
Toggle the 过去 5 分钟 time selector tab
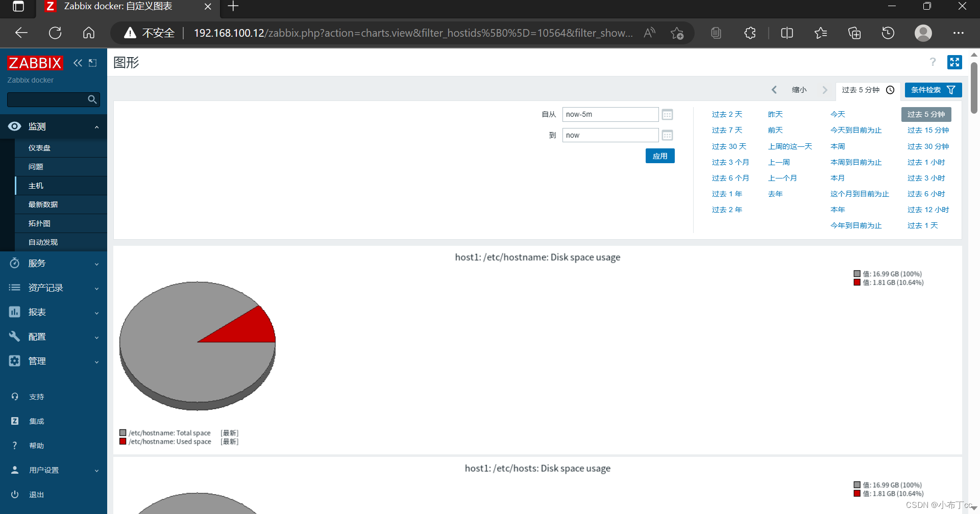tap(868, 90)
